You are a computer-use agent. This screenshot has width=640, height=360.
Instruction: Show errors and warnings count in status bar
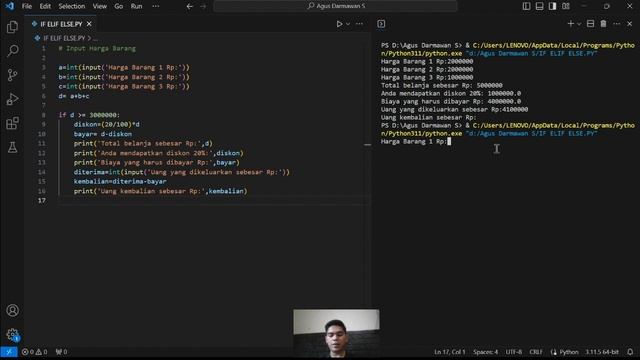pos(35,352)
